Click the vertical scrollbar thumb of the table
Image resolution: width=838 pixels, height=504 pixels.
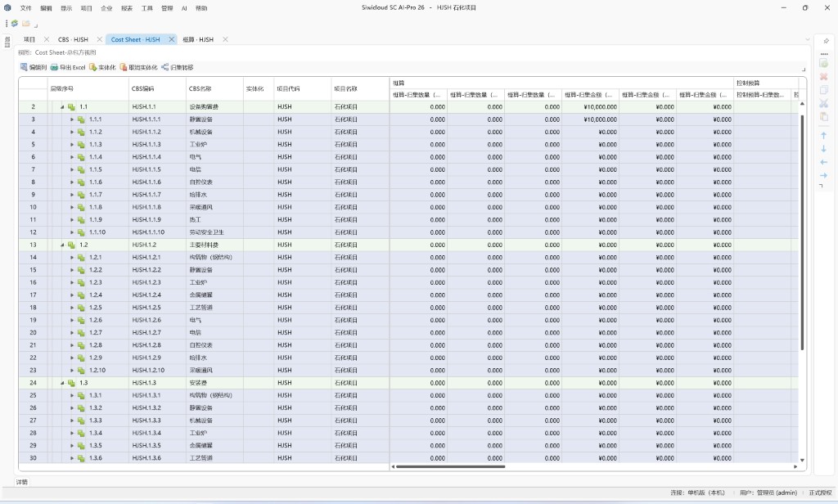click(x=802, y=232)
